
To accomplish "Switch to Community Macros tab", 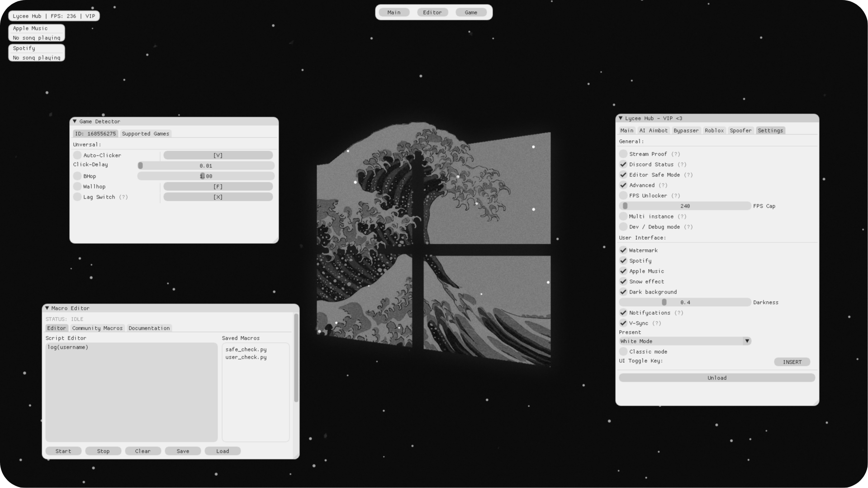I will click(x=97, y=328).
